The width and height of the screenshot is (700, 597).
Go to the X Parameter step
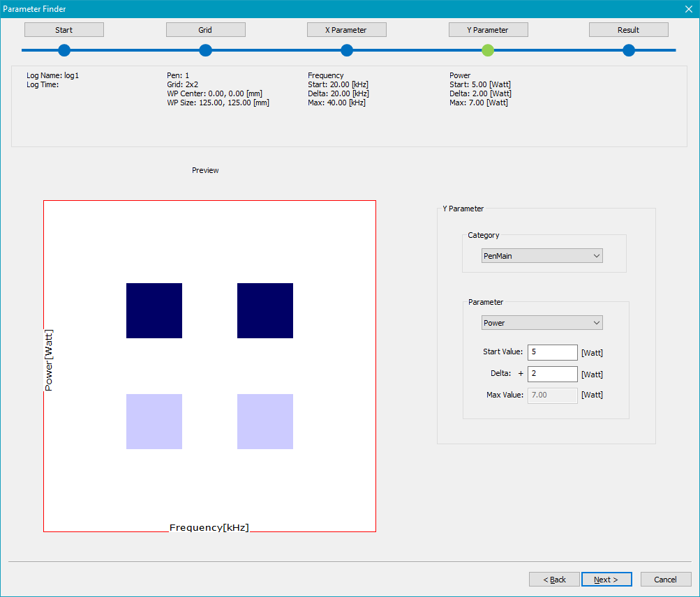pyautogui.click(x=346, y=30)
